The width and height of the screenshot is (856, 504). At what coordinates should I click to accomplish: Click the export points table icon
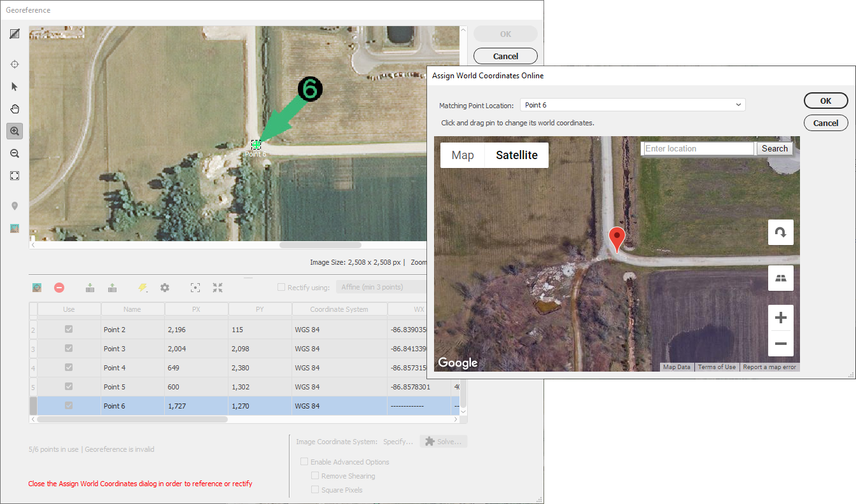[113, 288]
